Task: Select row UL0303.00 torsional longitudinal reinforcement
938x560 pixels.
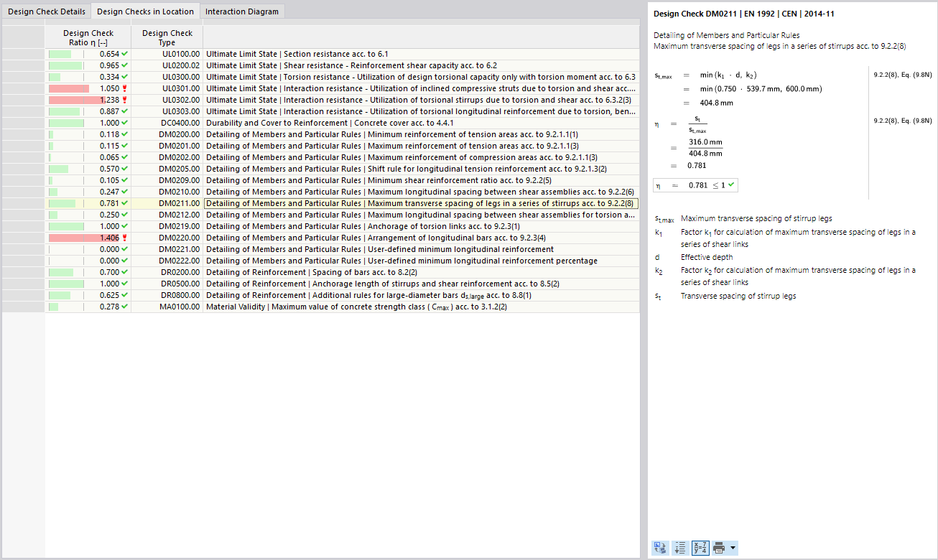Action: pyautogui.click(x=342, y=111)
